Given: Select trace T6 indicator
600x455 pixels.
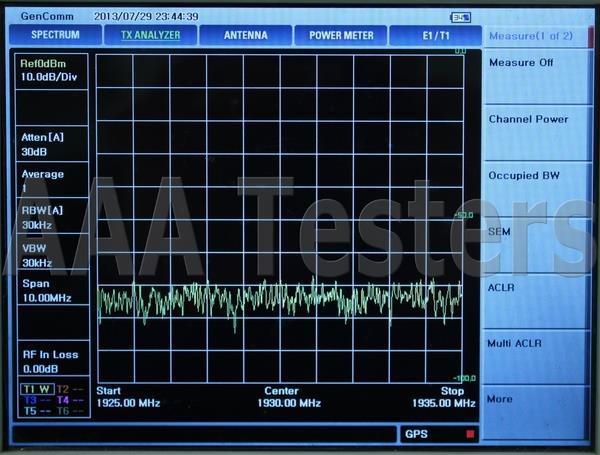Looking at the screenshot, I should [70, 411].
